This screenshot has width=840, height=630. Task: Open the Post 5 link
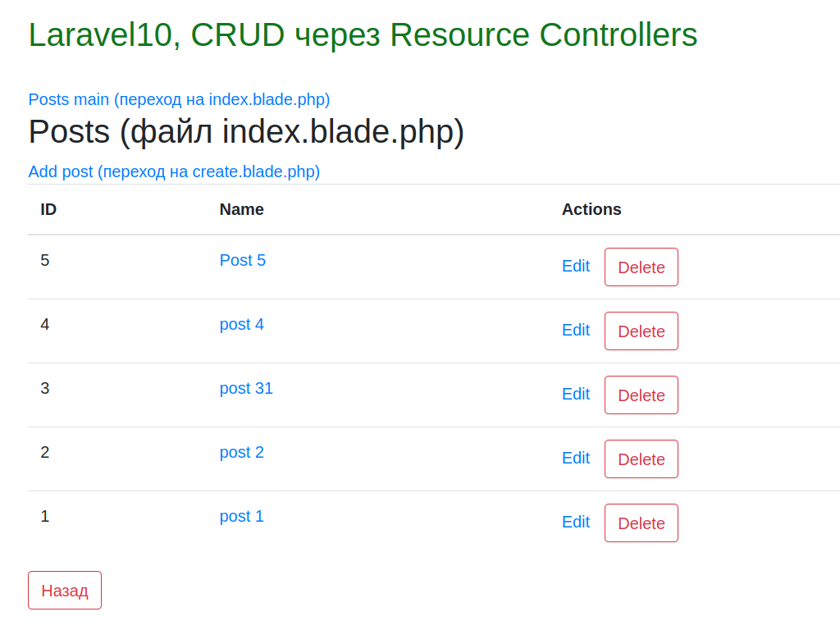243,260
